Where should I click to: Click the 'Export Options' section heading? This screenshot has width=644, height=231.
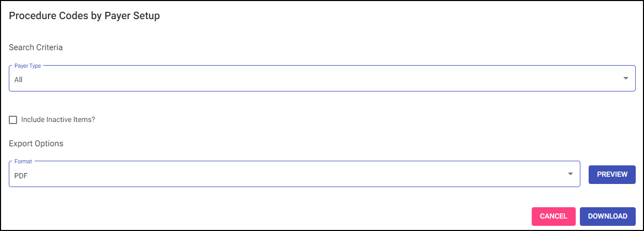coord(36,143)
